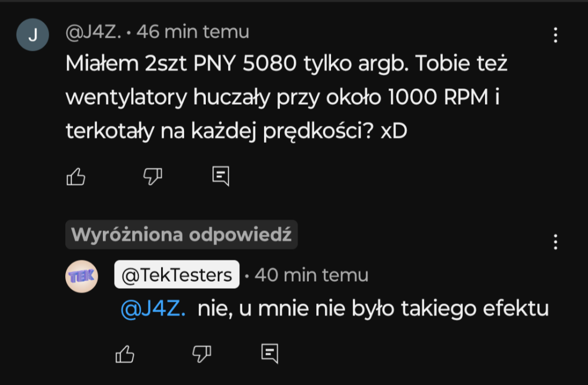Click the reply icon under the TekTesters answer
The width and height of the screenshot is (588, 385).
click(x=269, y=353)
